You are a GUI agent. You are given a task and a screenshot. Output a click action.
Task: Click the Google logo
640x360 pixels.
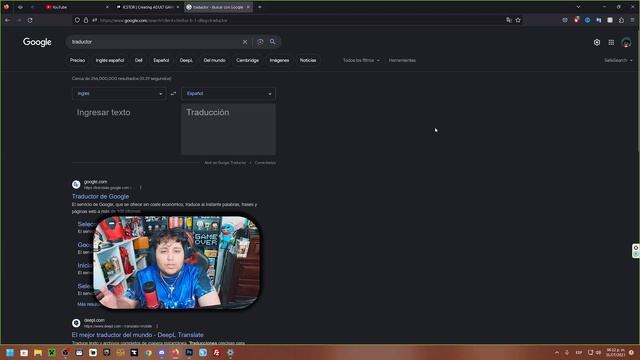pyautogui.click(x=37, y=42)
